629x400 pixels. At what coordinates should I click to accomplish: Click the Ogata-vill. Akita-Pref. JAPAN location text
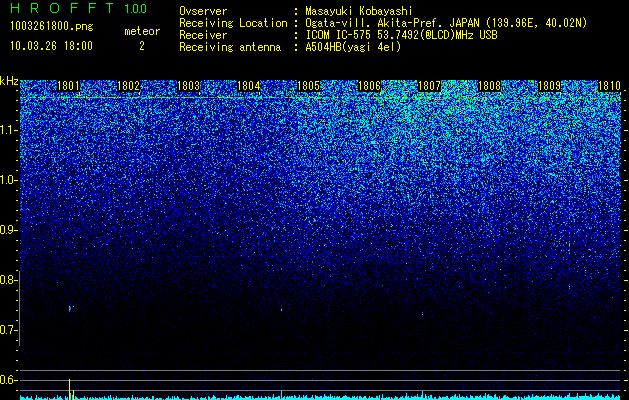(x=446, y=23)
